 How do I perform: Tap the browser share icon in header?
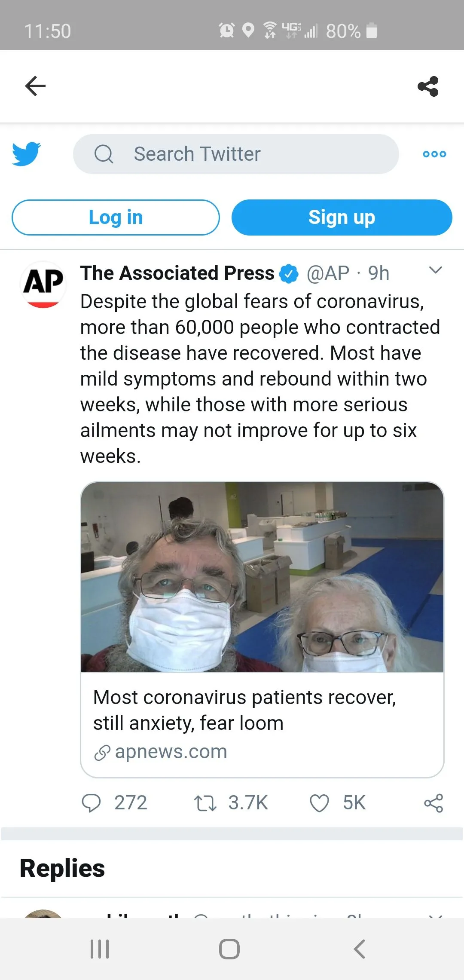428,86
